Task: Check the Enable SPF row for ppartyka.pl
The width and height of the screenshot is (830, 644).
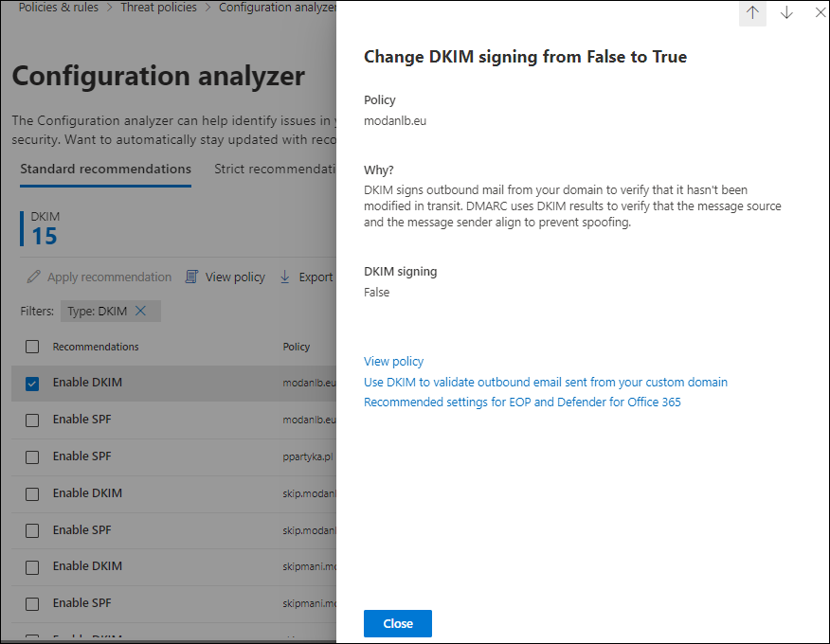Action: coord(32,456)
